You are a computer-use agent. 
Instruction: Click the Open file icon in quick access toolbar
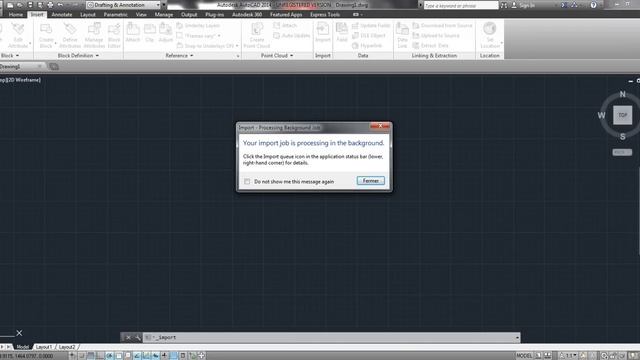(x=20, y=5)
